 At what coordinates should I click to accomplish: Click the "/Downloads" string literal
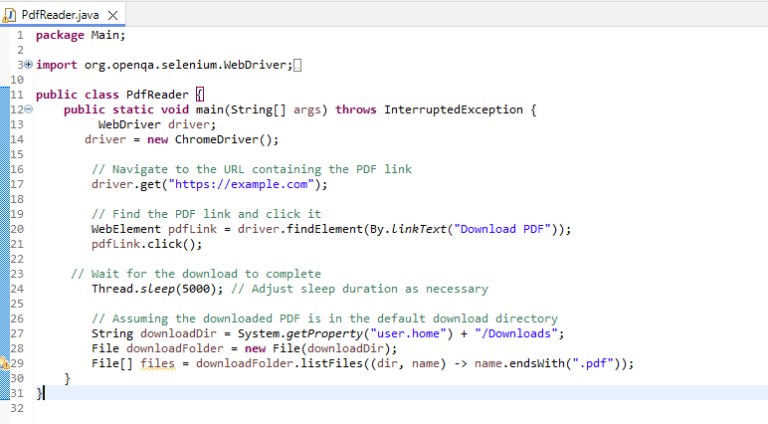pos(516,334)
